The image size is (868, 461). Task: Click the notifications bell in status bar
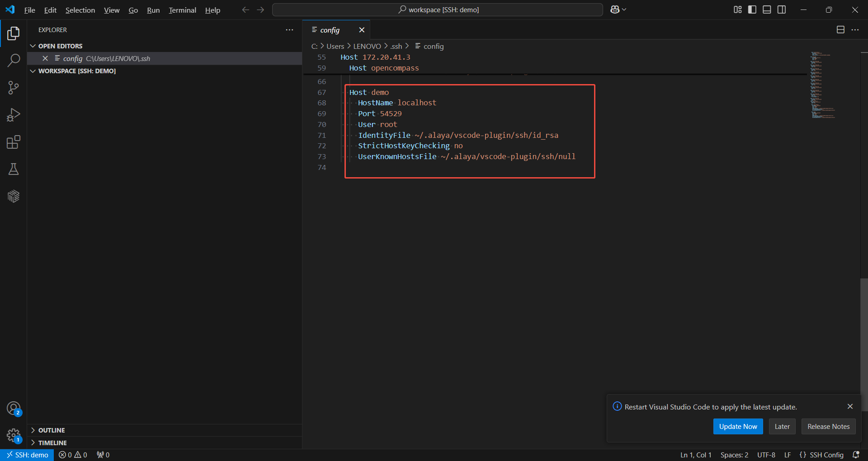click(856, 455)
